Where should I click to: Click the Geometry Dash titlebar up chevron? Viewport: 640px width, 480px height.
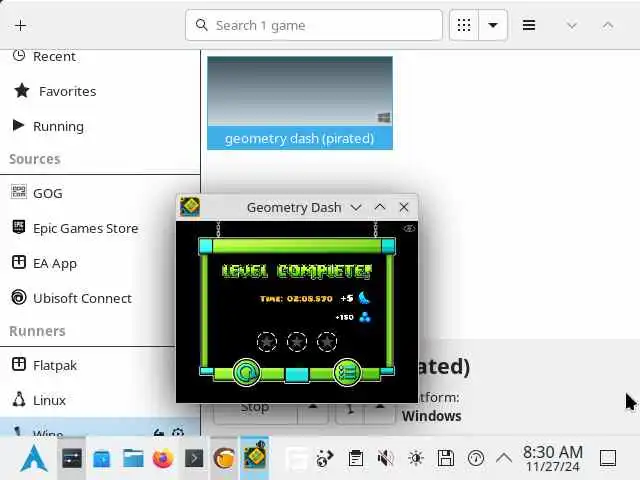pos(380,207)
